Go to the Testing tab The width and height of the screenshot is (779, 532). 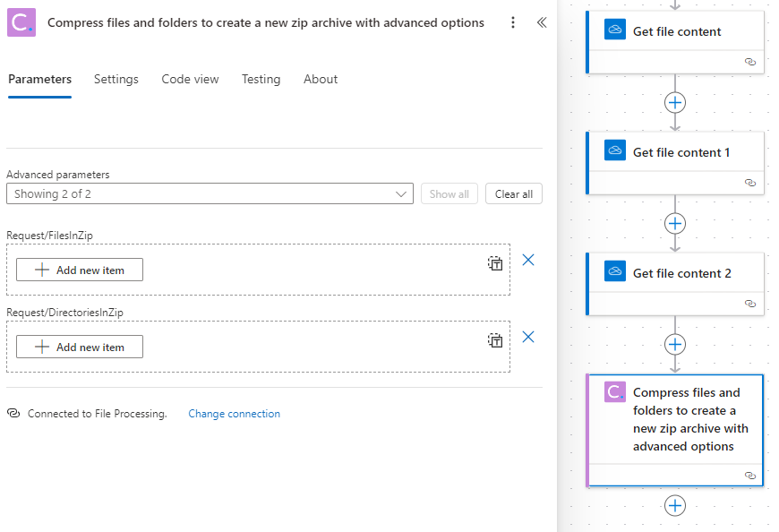tap(261, 79)
